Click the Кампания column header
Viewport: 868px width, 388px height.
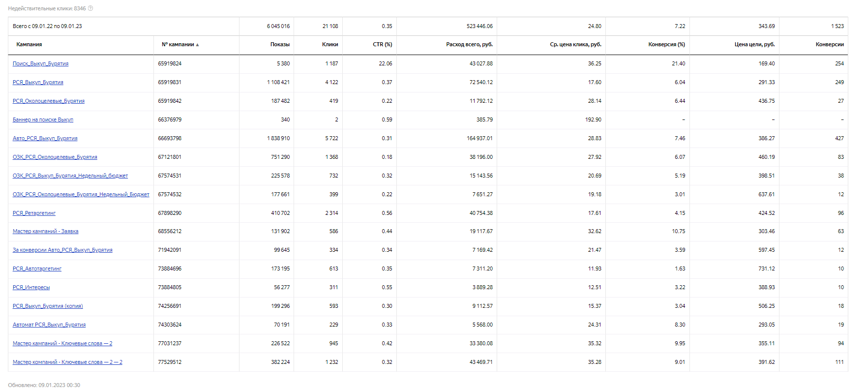point(29,44)
